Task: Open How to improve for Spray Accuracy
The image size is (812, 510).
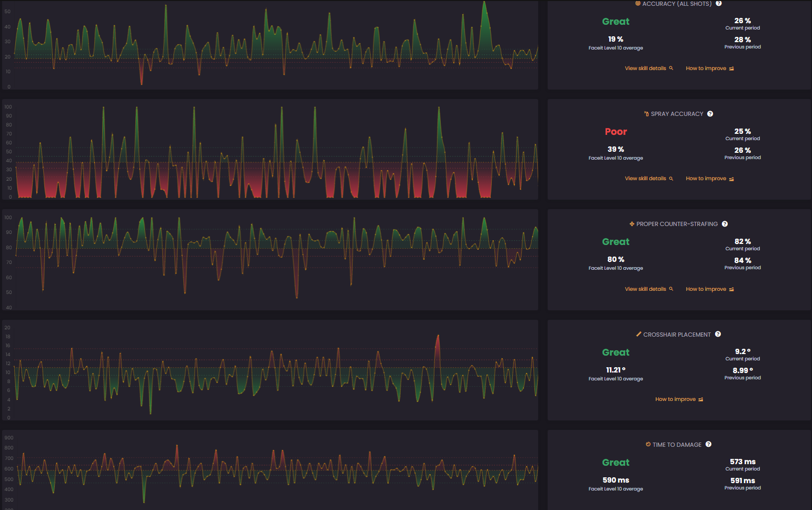Action: 710,179
